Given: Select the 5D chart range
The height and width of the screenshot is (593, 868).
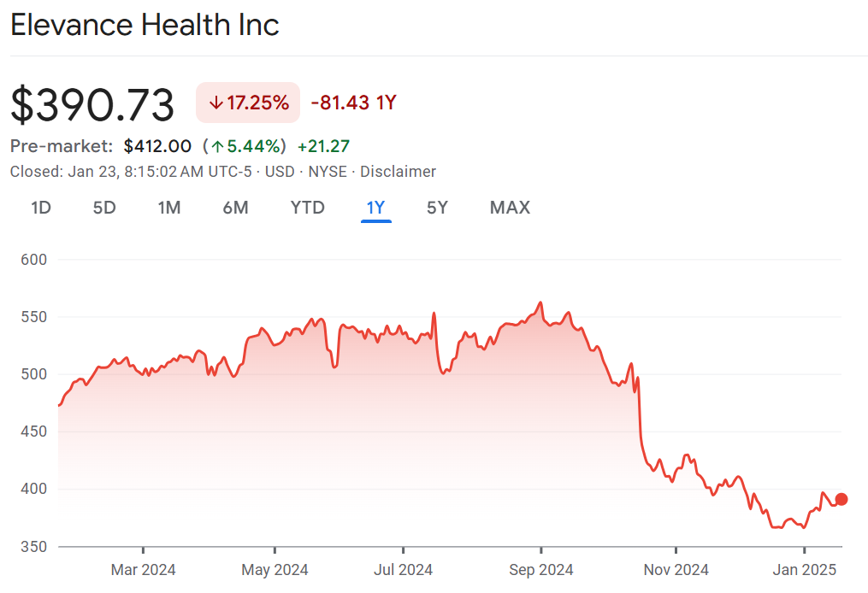Looking at the screenshot, I should point(104,208).
